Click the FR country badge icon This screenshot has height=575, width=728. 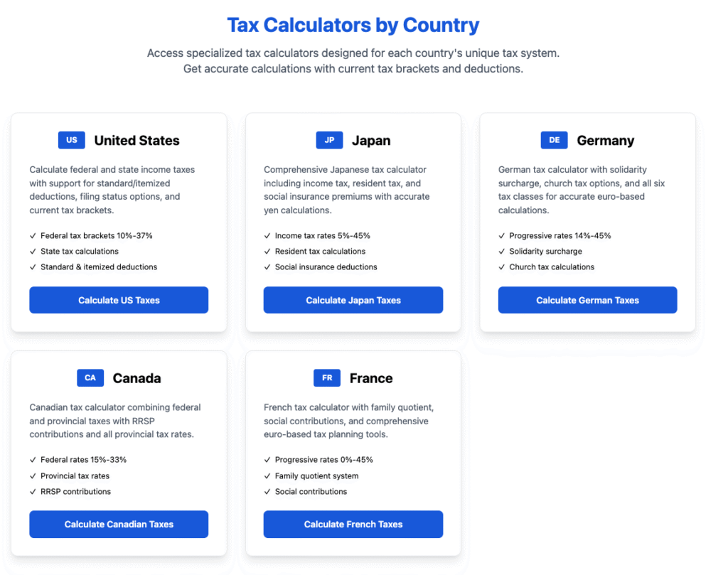point(327,378)
